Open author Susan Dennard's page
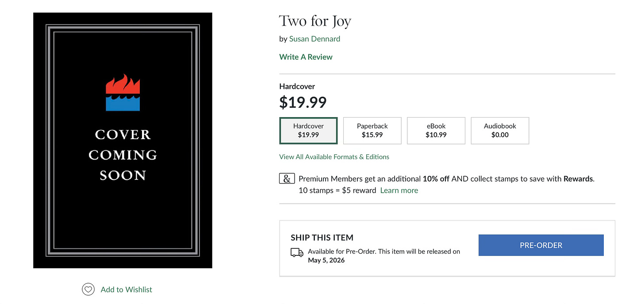 click(x=314, y=39)
